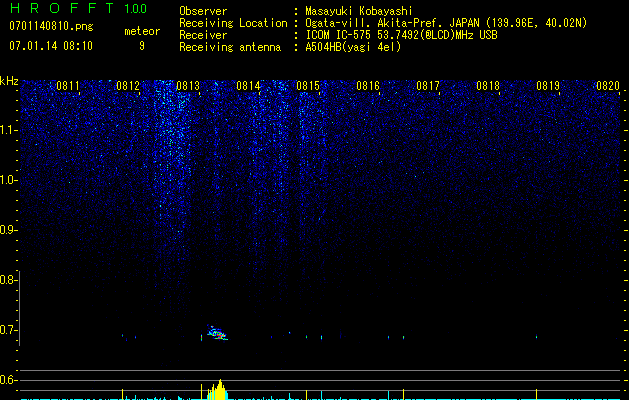This screenshot has width=629, height=400.
Task: Click the 0819 time marker
Action: click(548, 86)
